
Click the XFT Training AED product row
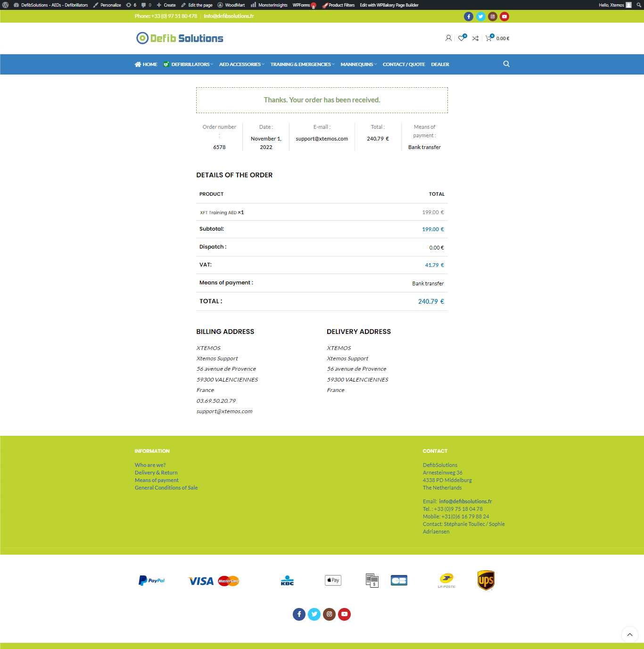[x=322, y=212]
